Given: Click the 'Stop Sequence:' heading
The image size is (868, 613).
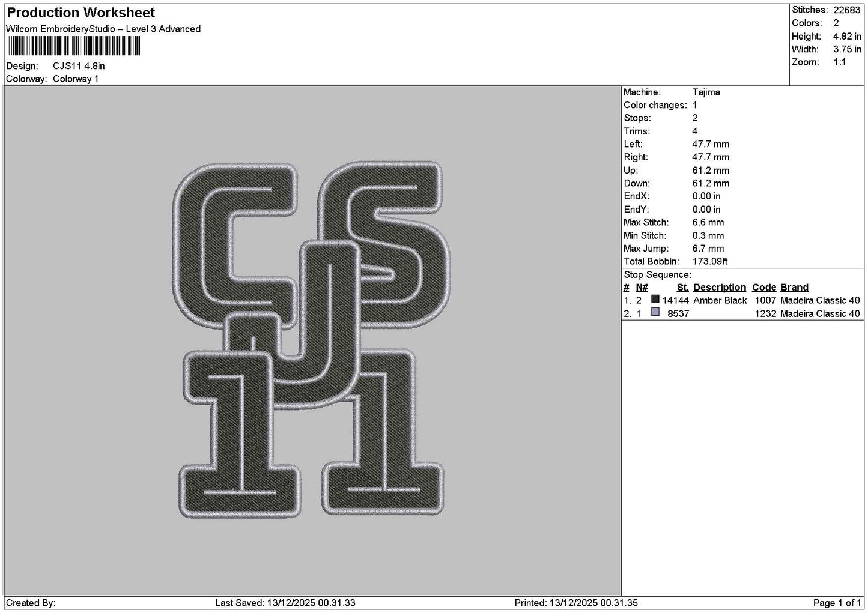Looking at the screenshot, I should coord(657,275).
